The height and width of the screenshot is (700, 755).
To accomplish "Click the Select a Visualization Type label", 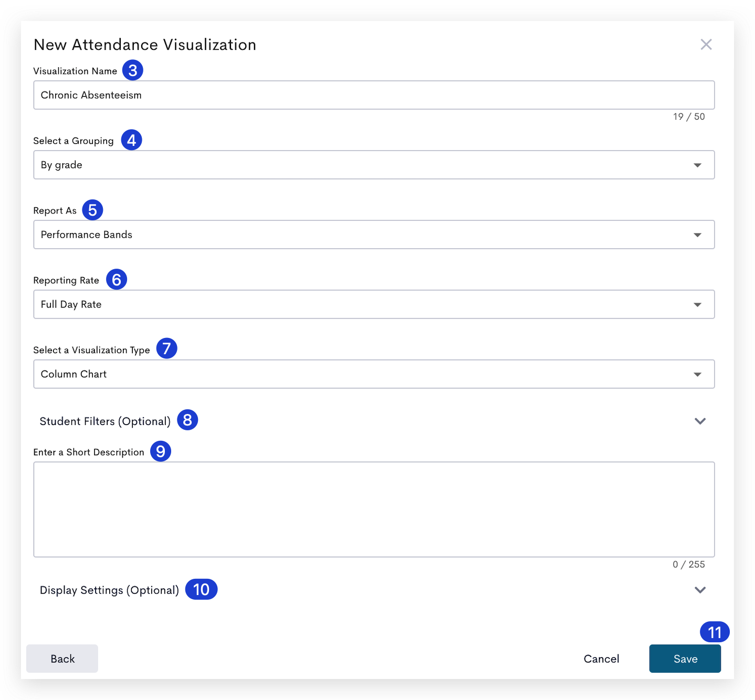I will coord(91,350).
